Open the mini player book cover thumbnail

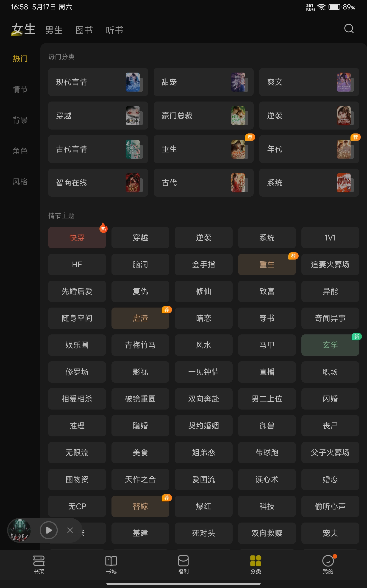click(19, 530)
